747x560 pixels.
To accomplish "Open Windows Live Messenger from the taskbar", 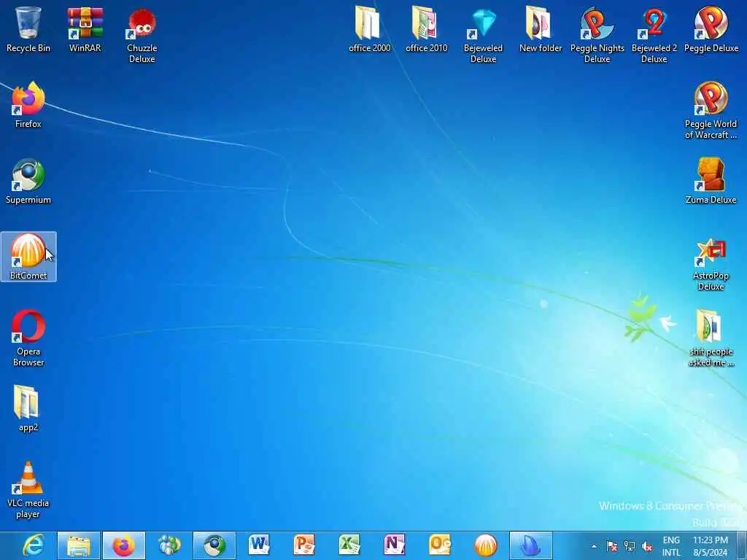I will click(x=169, y=545).
